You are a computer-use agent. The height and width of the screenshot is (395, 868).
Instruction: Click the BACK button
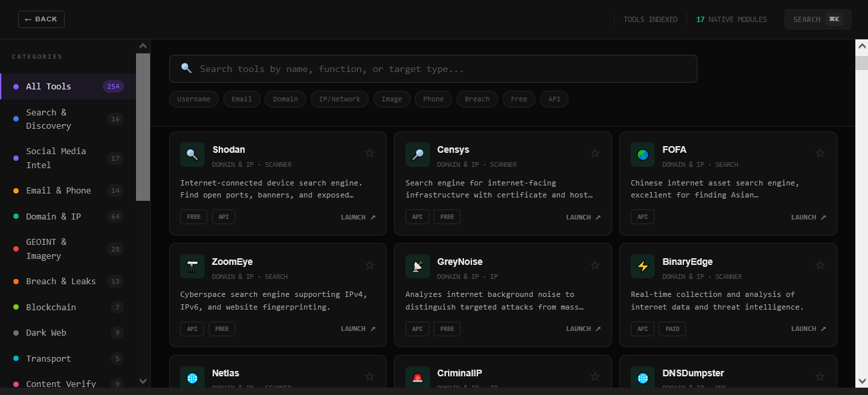41,19
